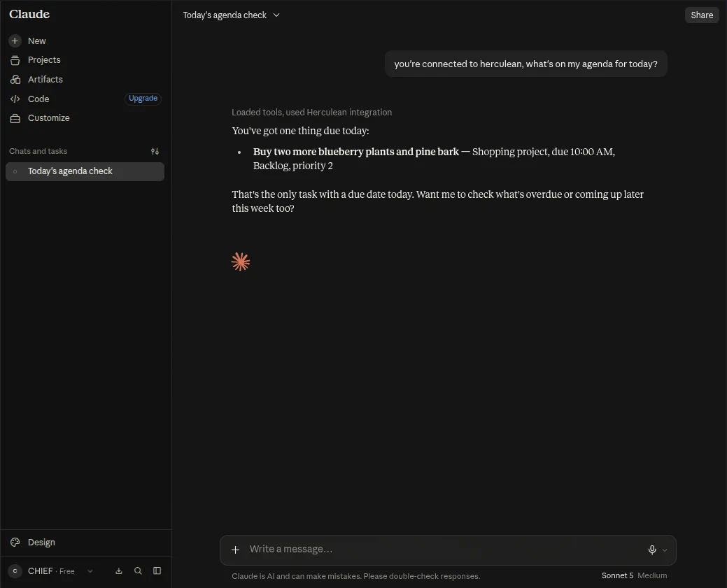The width and height of the screenshot is (727, 588).
Task: Click the search magnifier icon
Action: coord(138,571)
